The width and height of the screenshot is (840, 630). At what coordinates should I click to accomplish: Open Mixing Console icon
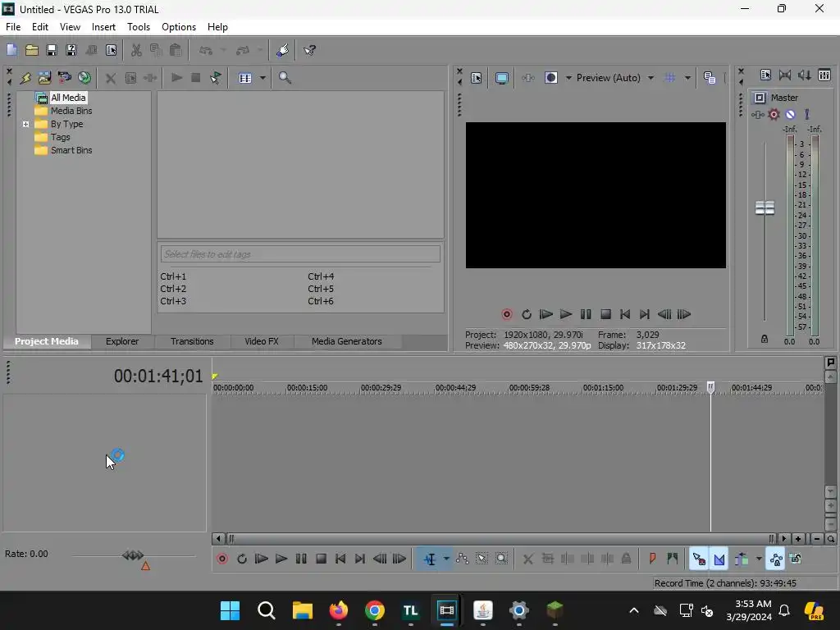824,75
